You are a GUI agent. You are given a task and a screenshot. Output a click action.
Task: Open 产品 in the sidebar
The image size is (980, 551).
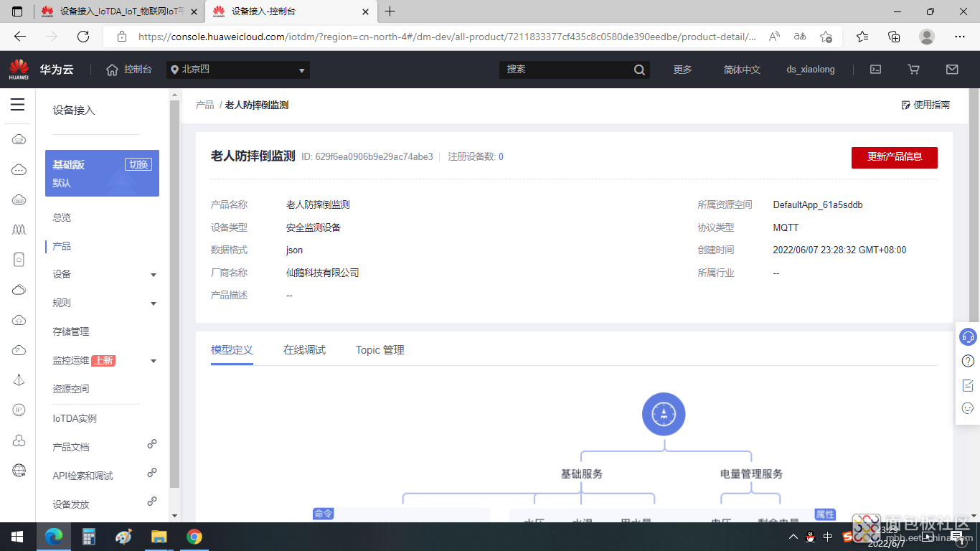click(62, 246)
